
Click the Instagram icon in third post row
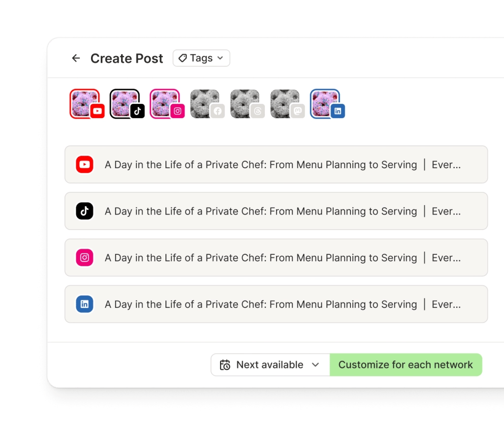coord(85,258)
